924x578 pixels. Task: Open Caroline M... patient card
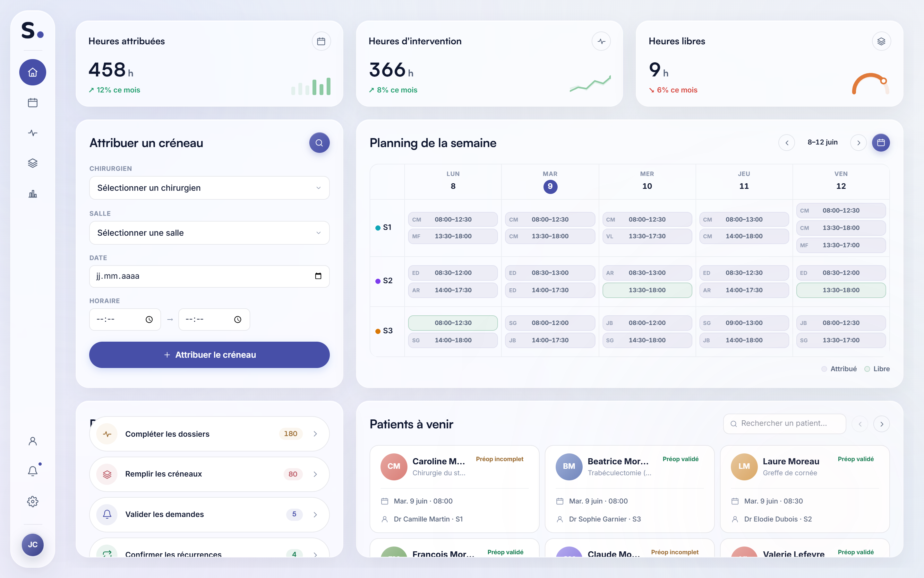tap(454, 489)
